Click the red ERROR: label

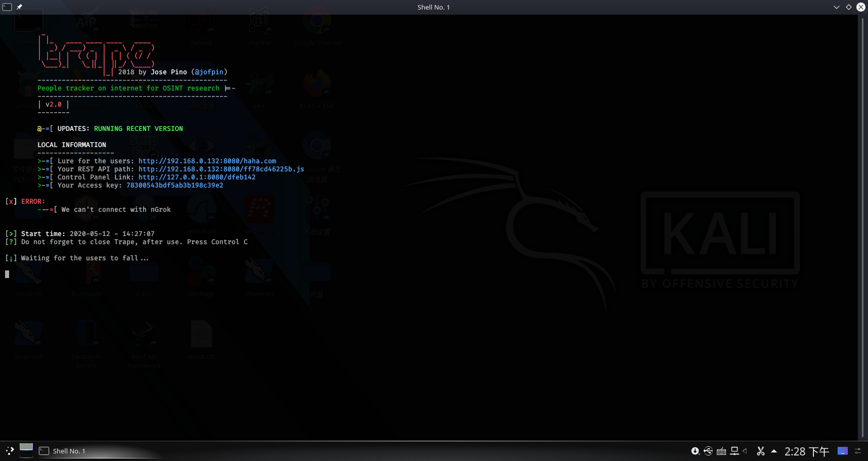pyautogui.click(x=33, y=202)
